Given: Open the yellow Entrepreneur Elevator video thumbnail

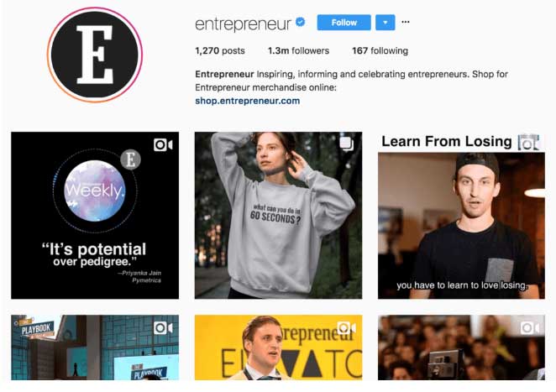Looking at the screenshot, I should (x=278, y=348).
